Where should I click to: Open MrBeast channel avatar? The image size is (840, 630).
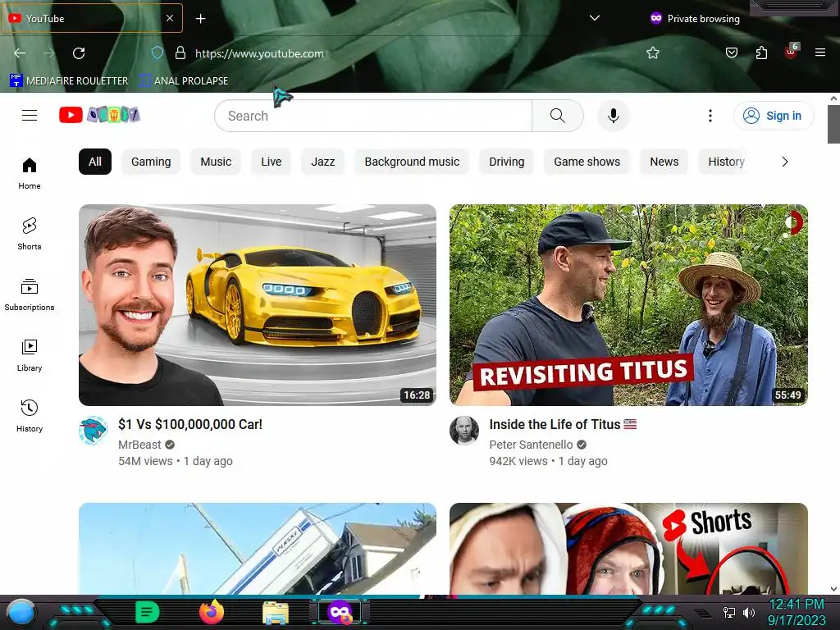click(x=94, y=431)
